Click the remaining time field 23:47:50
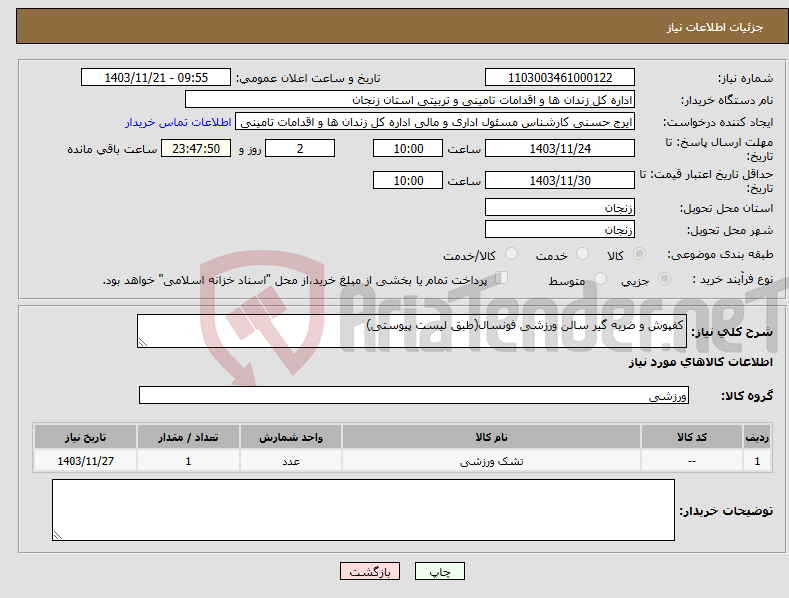The width and height of the screenshot is (789, 598). click(196, 148)
